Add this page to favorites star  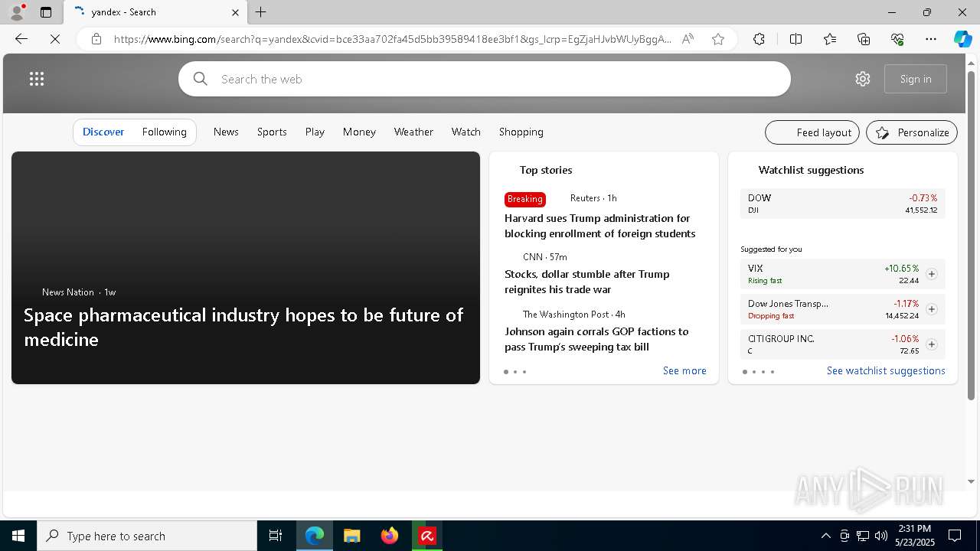[718, 39]
